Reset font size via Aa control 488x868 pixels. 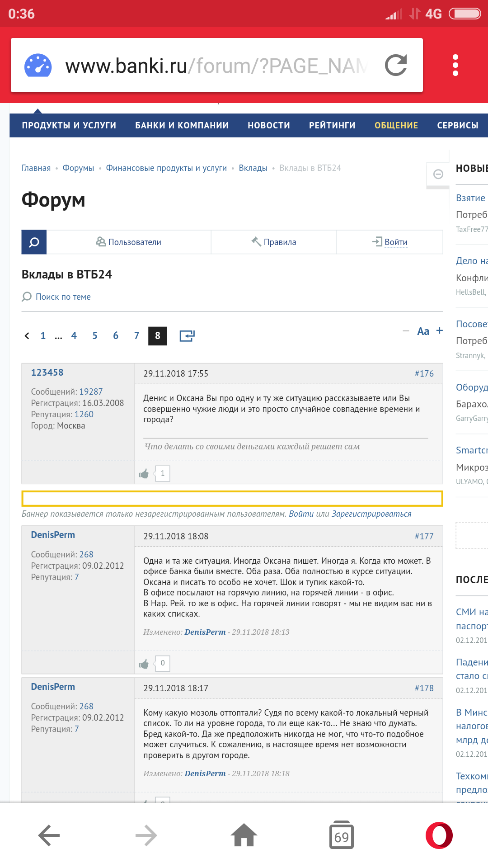423,331
